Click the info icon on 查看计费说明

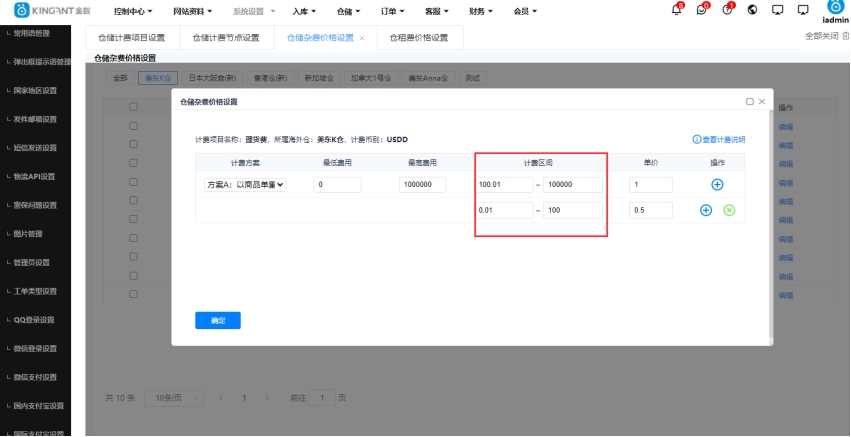(697, 140)
